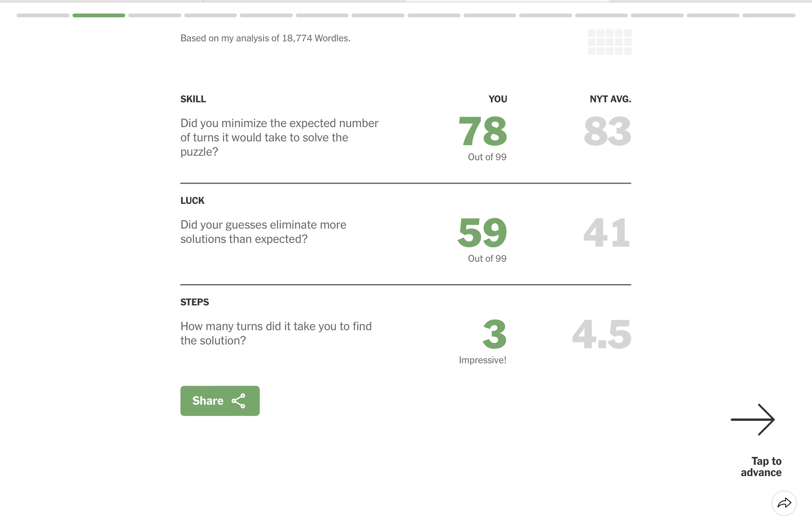Jump to the first progress segment
The width and height of the screenshot is (812, 531).
(x=43, y=15)
